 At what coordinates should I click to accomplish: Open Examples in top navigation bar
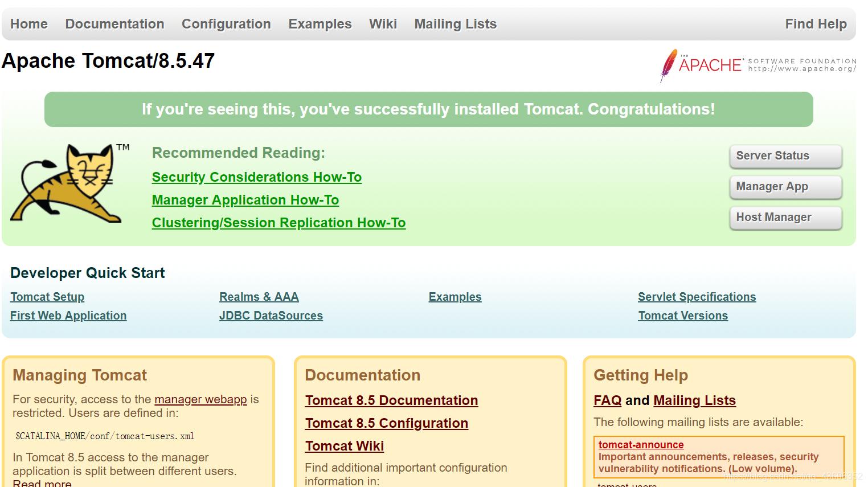point(320,24)
